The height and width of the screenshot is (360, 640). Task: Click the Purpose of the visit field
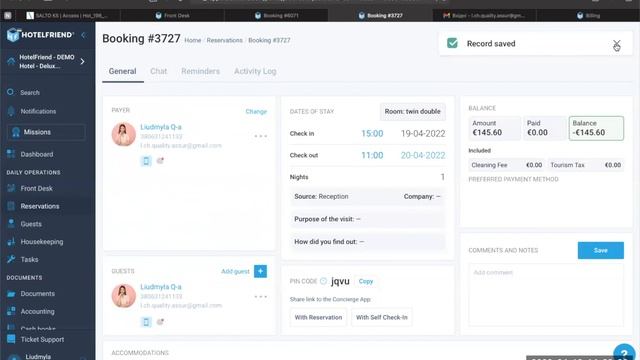tap(367, 219)
